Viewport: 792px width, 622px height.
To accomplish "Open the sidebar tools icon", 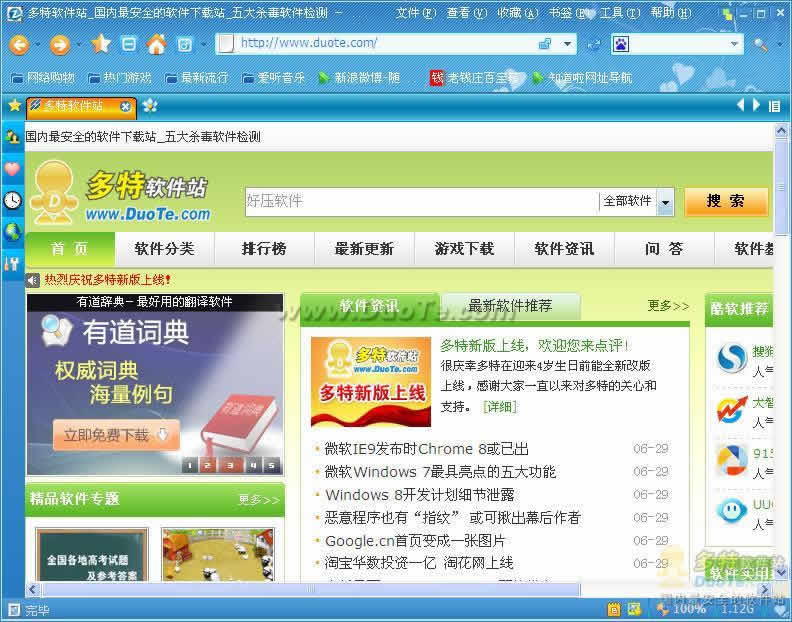I will click(12, 263).
